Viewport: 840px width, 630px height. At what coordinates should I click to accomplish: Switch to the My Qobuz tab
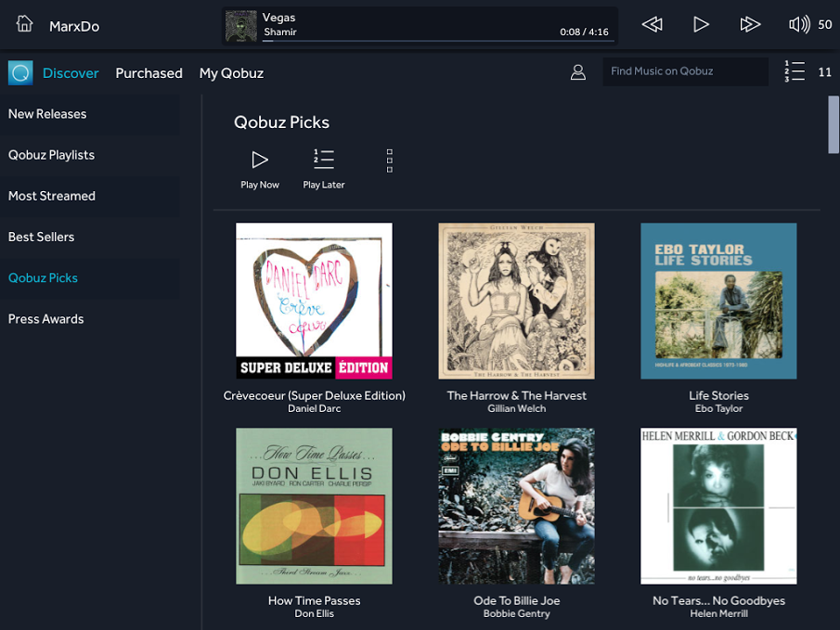231,73
